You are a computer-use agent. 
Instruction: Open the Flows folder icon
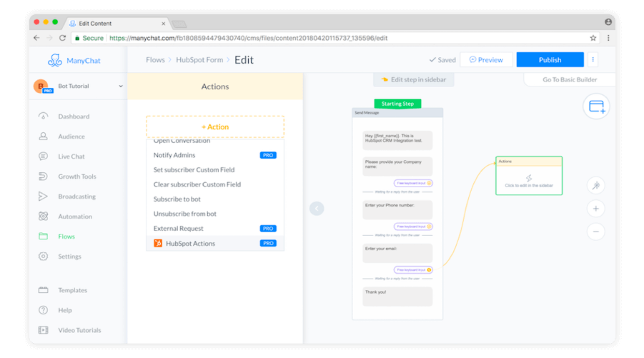click(x=43, y=236)
